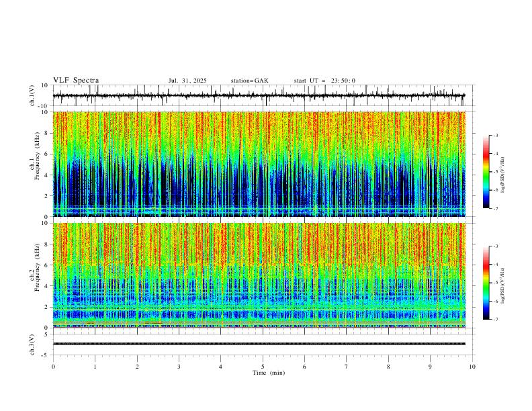This screenshot has height=411, width=532.
Task: Click the time axis tick label "8"
Action: click(x=388, y=367)
